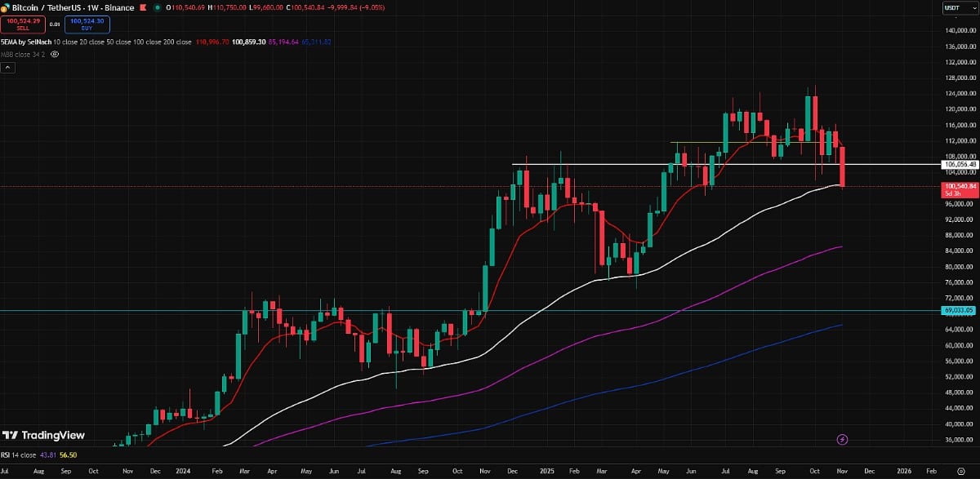Click the blue BUY price button
980x479 pixels.
pyautogui.click(x=86, y=24)
